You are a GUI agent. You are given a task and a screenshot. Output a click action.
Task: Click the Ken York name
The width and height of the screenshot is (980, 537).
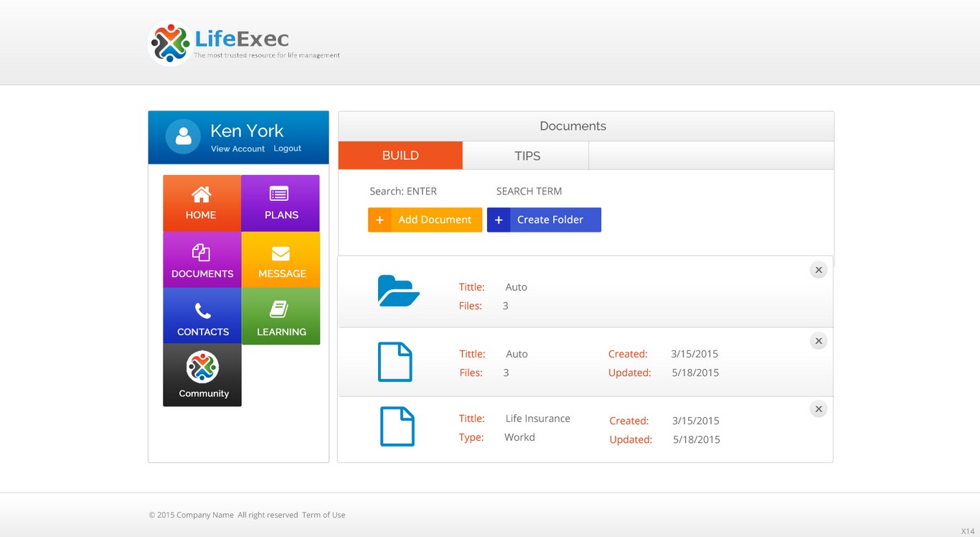(x=247, y=131)
